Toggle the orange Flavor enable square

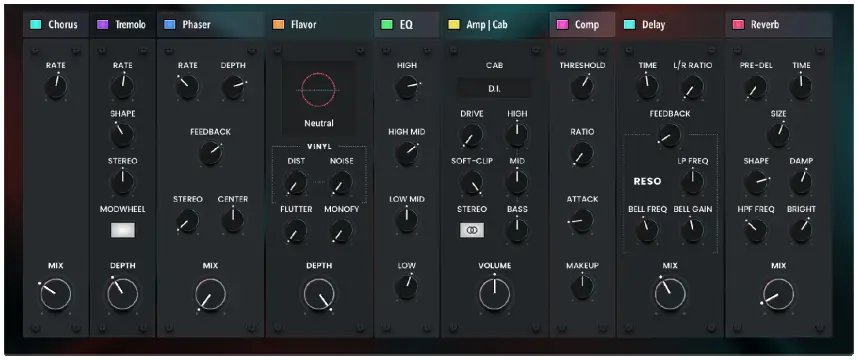pyautogui.click(x=278, y=25)
